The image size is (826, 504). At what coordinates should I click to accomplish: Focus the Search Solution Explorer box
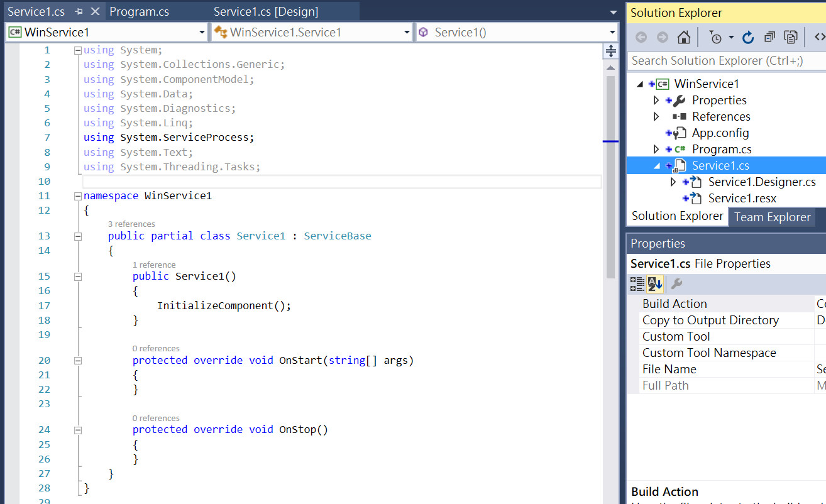click(x=726, y=61)
